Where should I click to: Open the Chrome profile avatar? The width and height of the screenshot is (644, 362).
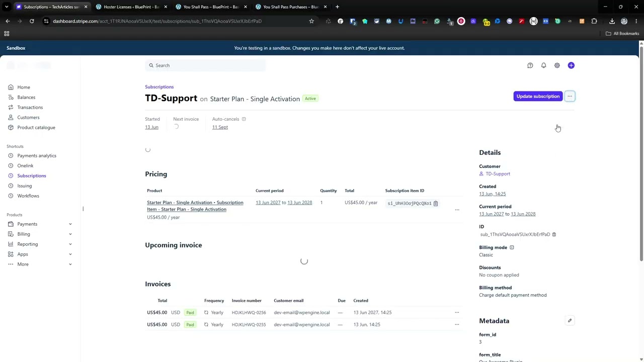tap(624, 21)
